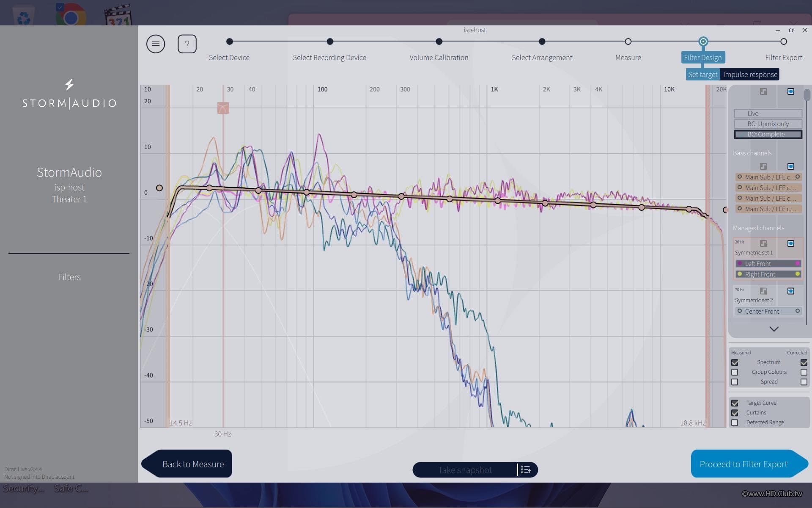Click Proceed to Filter Export
Screen dimensions: 812x508
749,464
